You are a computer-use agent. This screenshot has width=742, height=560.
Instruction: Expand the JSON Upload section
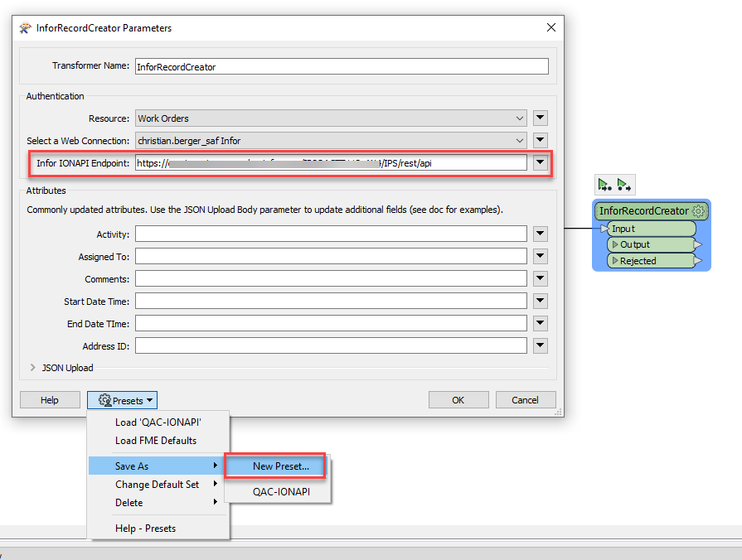[x=33, y=368]
